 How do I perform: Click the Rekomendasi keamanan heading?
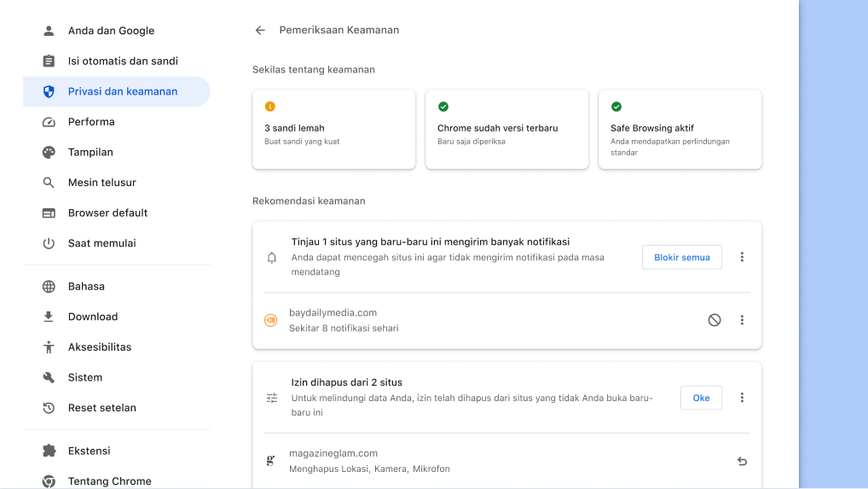coord(309,201)
